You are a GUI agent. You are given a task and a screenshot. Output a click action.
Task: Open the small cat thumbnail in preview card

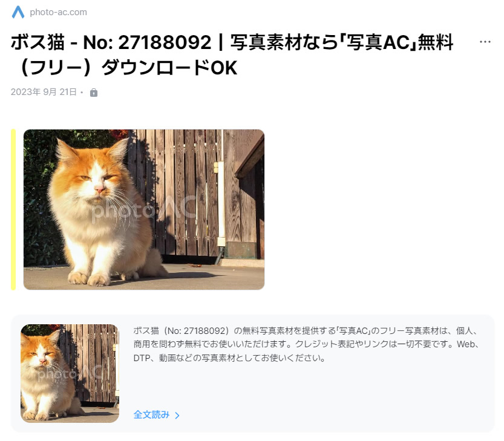pos(70,373)
